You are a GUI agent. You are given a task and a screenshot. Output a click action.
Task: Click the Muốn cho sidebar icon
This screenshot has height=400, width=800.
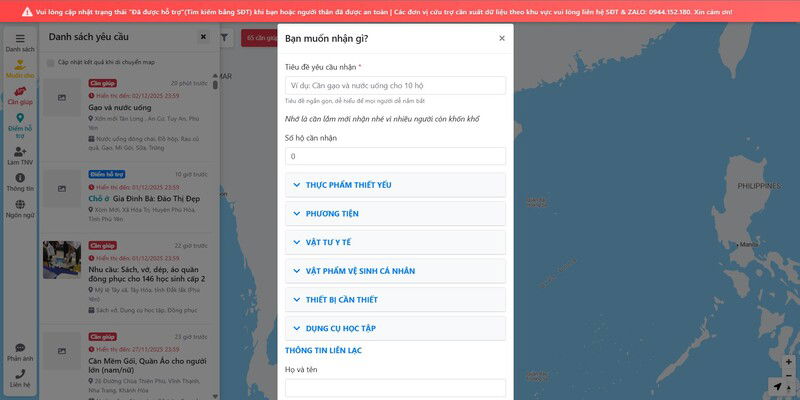click(x=19, y=68)
